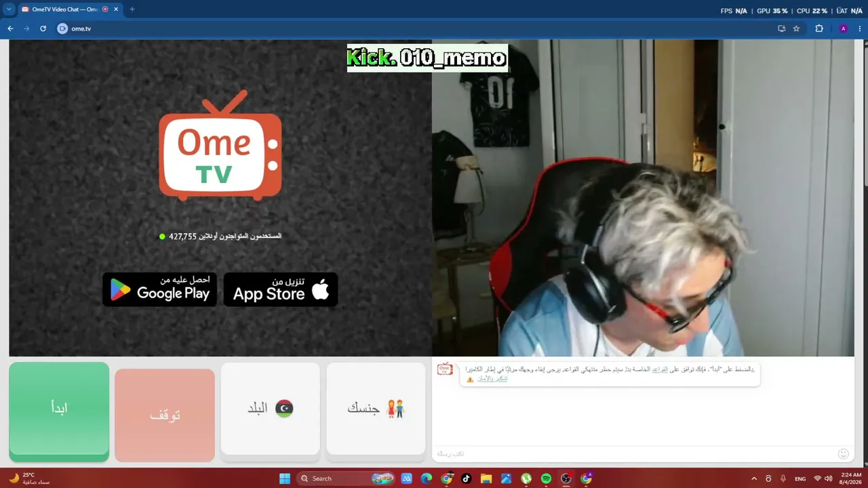The image size is (868, 488).
Task: Open File Explorer from taskbar
Action: (486, 479)
